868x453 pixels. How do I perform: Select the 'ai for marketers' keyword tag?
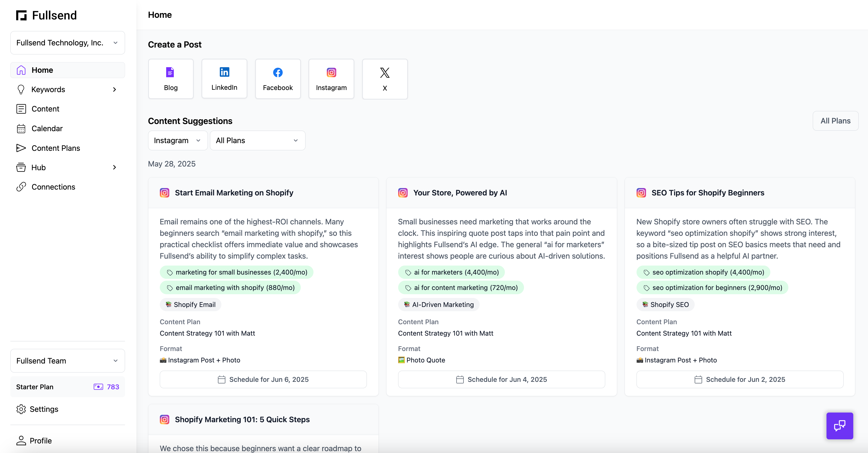(451, 272)
